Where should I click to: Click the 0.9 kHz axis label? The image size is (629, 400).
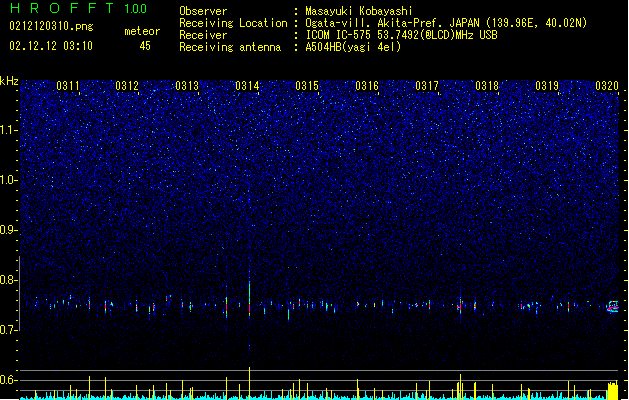pyautogui.click(x=8, y=230)
